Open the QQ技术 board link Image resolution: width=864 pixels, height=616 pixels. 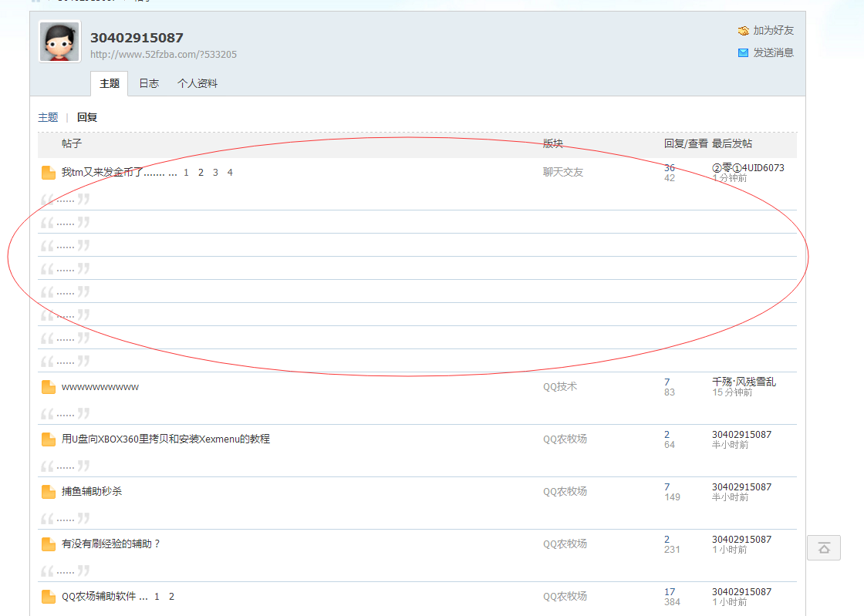[x=560, y=386]
